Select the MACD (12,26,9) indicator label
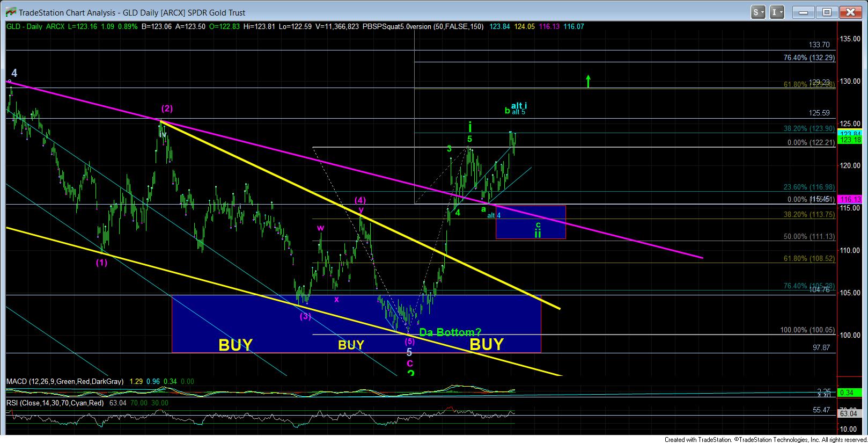Viewport: 868px width, 443px height. [65, 381]
